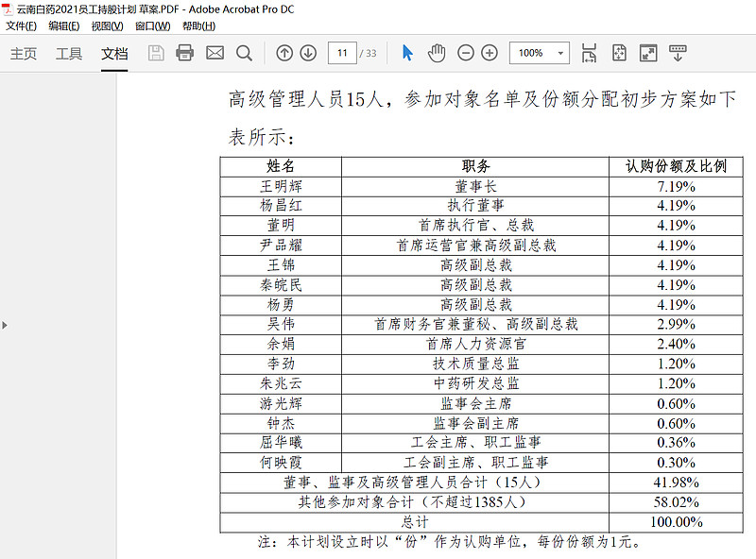Image resolution: width=756 pixels, height=559 pixels.
Task: Click the name 董明
Action: coord(281,225)
